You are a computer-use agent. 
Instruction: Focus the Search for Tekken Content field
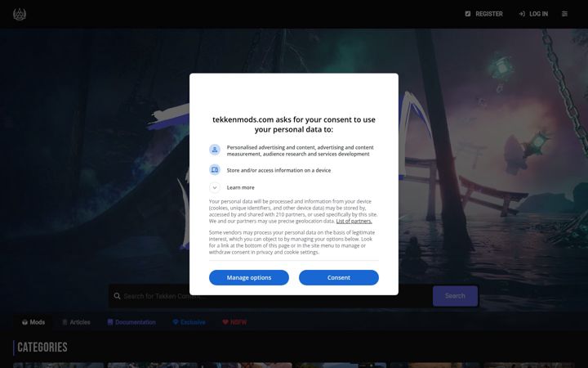pos(270,296)
